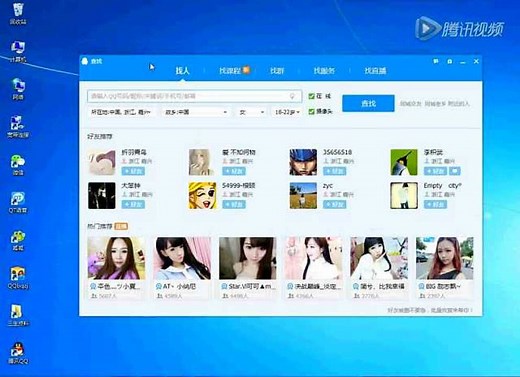
Task: Add Empty city as a friend
Action: (x=435, y=204)
